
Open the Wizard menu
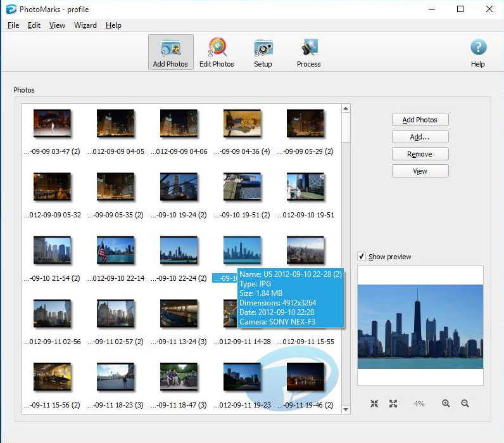[85, 25]
